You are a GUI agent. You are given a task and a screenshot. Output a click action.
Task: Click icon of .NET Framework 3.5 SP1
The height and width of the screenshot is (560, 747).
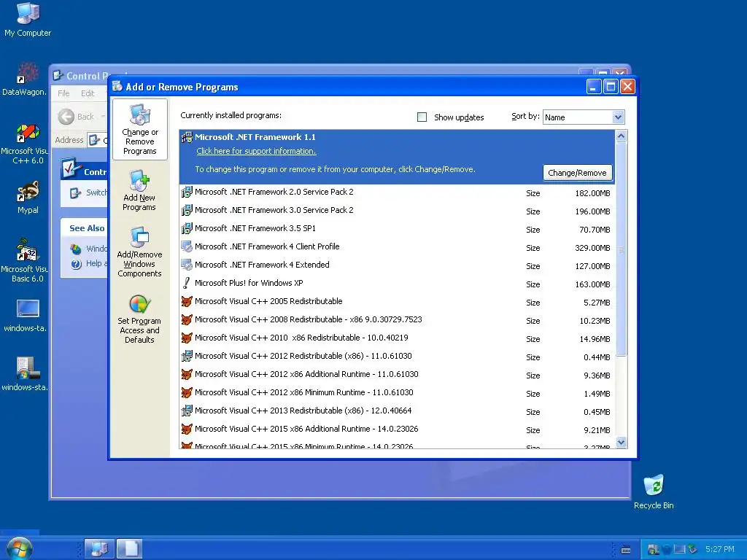point(187,228)
